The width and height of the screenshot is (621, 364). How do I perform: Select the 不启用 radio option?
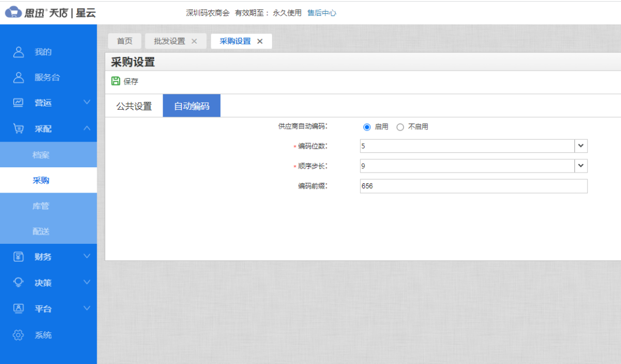coord(400,127)
